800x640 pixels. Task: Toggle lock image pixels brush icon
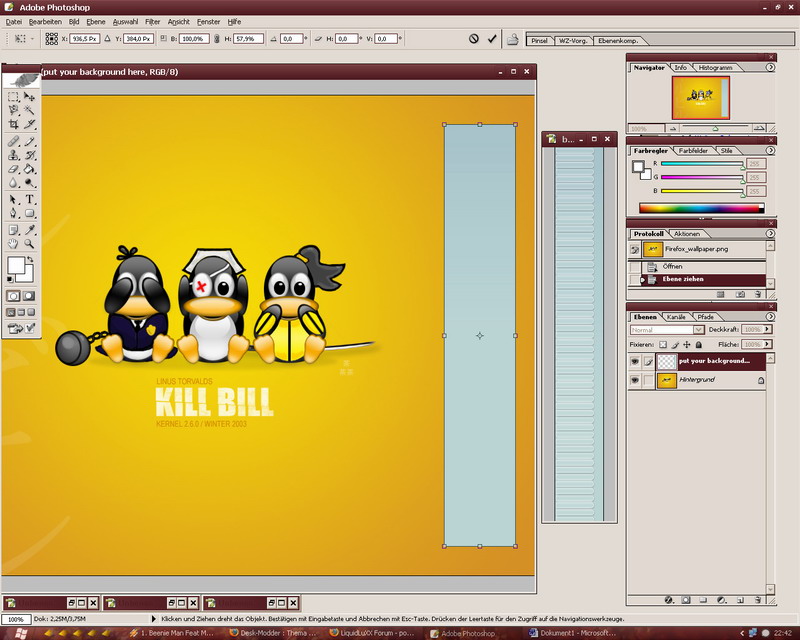[x=675, y=344]
